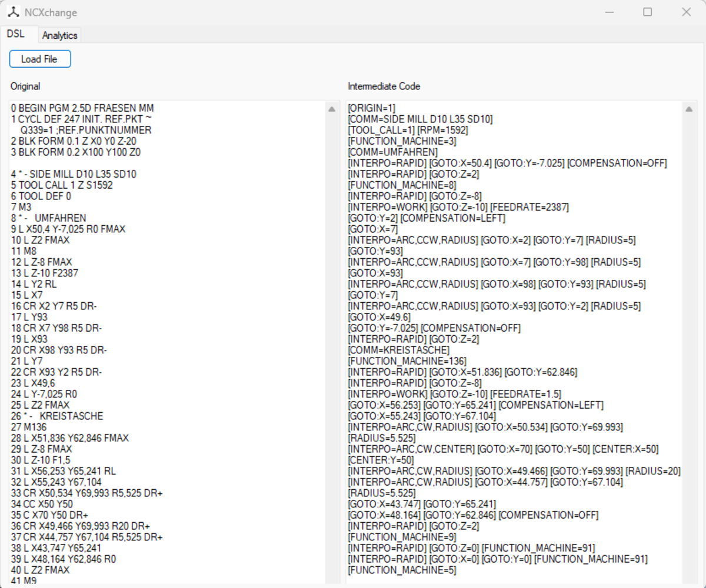The image size is (706, 588).
Task: Click the NCXchange app icon in title bar
Action: point(13,12)
